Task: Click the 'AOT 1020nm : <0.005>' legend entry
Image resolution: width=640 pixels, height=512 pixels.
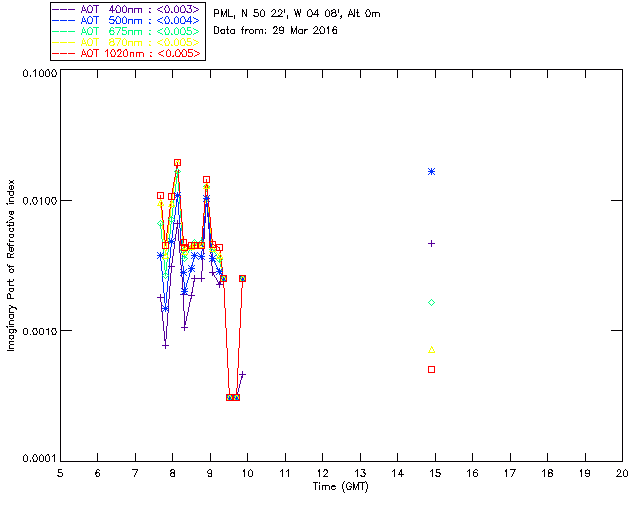Action: [127, 53]
